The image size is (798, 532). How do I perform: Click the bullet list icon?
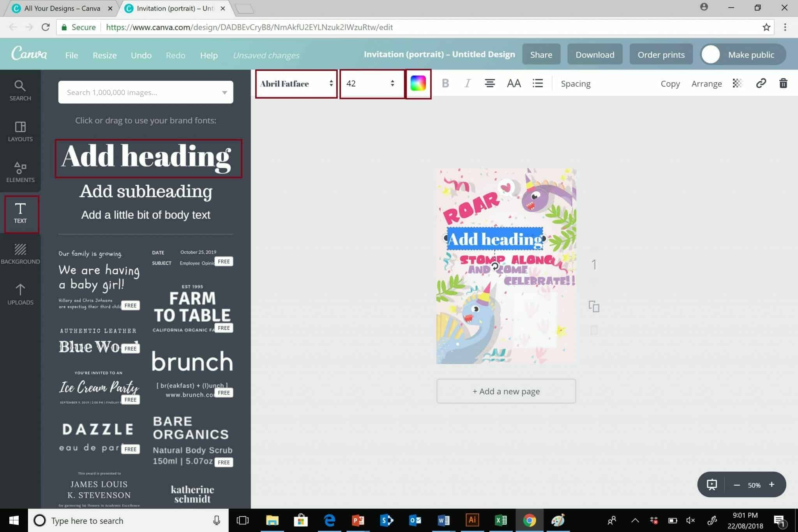coord(537,83)
